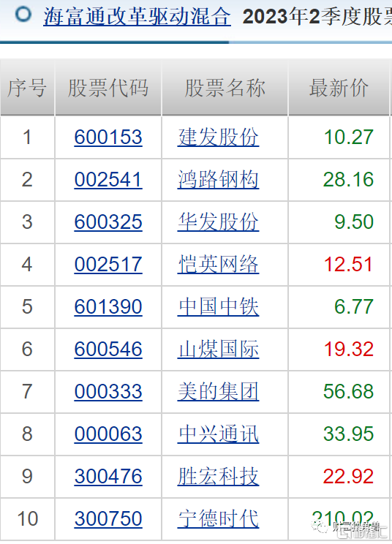Image resolution: width=392 pixels, height=544 pixels.
Task: Click the circle bullet icon beside fund title
Action: (x=23, y=15)
